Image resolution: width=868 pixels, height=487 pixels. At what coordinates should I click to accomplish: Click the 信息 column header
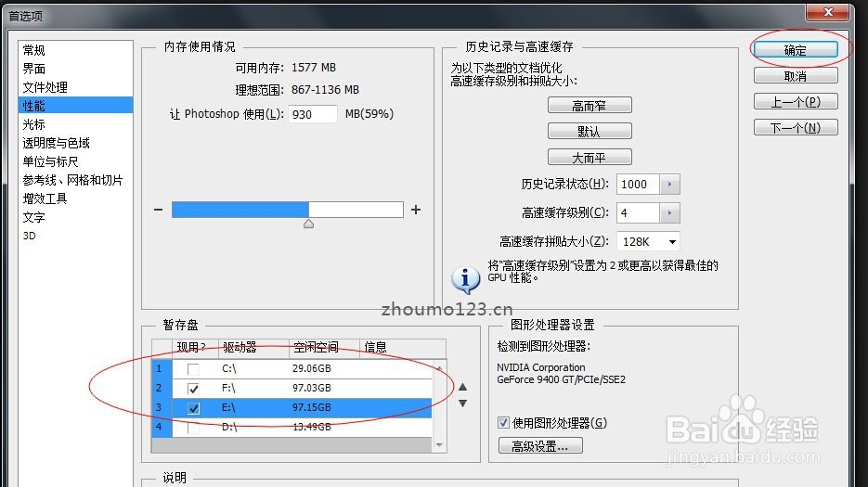click(403, 348)
